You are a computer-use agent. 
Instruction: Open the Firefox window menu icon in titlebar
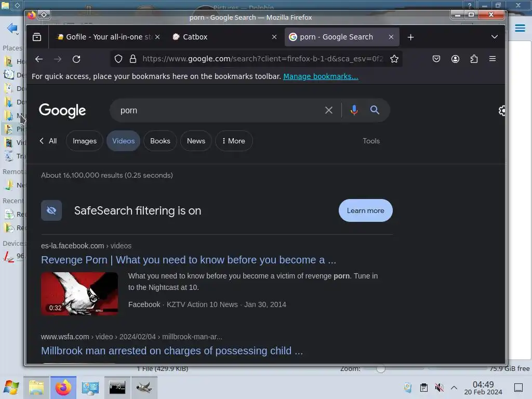(x=44, y=15)
